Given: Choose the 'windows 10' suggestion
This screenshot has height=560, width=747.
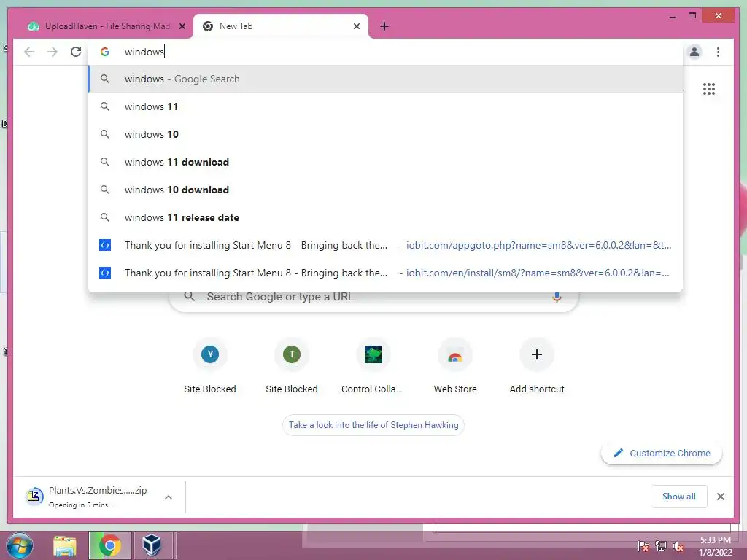Looking at the screenshot, I should click(385, 134).
